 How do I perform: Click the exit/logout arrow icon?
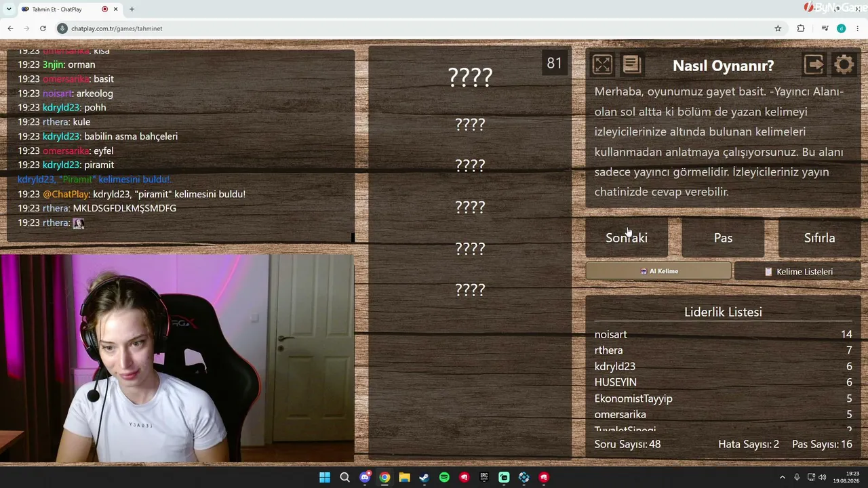coord(814,64)
